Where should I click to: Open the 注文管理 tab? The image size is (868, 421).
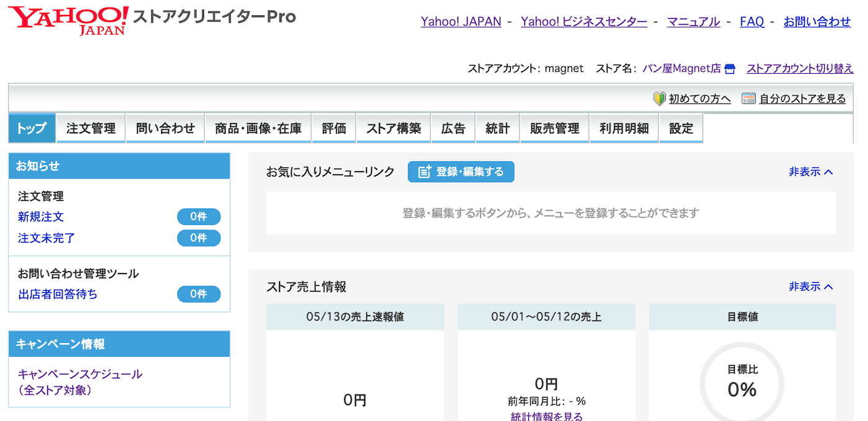click(x=91, y=128)
